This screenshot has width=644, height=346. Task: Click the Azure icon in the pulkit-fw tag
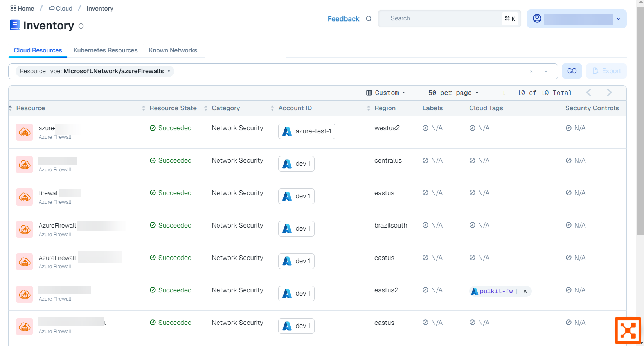point(475,291)
